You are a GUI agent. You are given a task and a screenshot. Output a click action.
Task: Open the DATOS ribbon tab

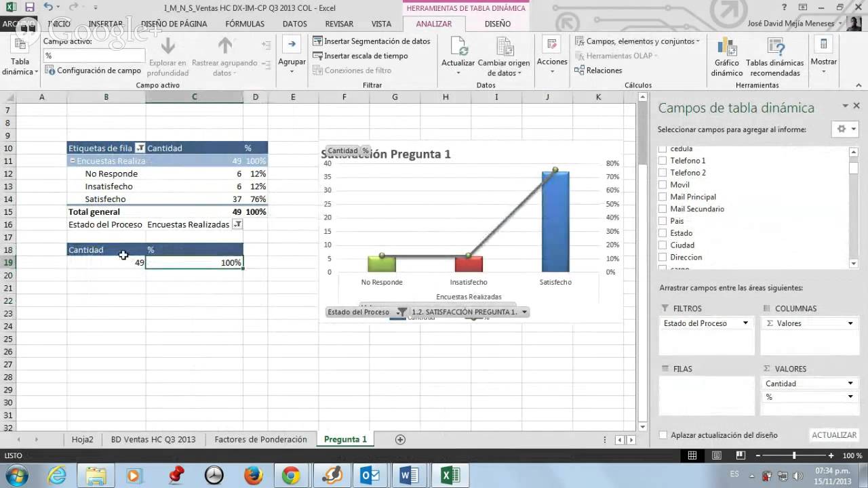295,24
